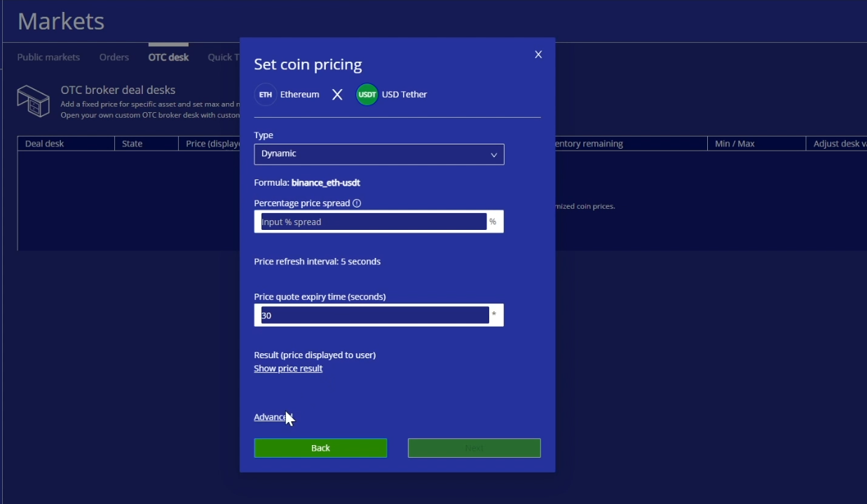Select the OTC desk tab
Screen dimensions: 867x504
pos(168,57)
